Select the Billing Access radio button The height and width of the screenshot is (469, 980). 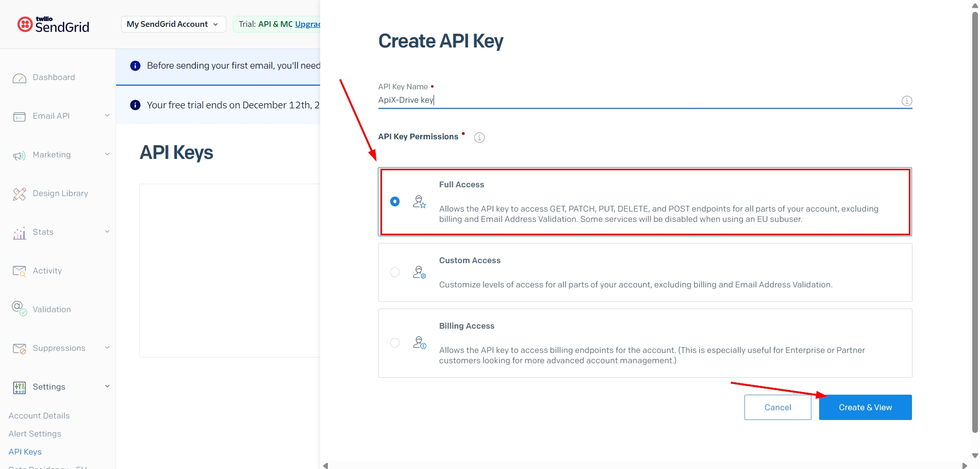coord(395,343)
